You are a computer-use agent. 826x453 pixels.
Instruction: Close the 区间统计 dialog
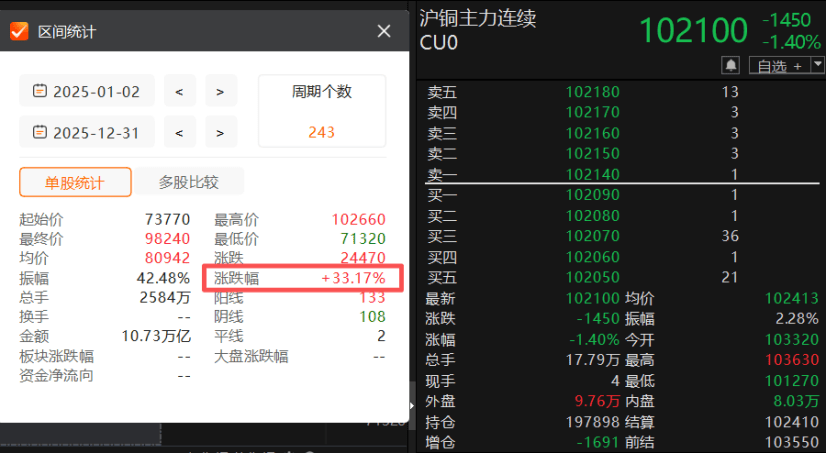tap(384, 32)
